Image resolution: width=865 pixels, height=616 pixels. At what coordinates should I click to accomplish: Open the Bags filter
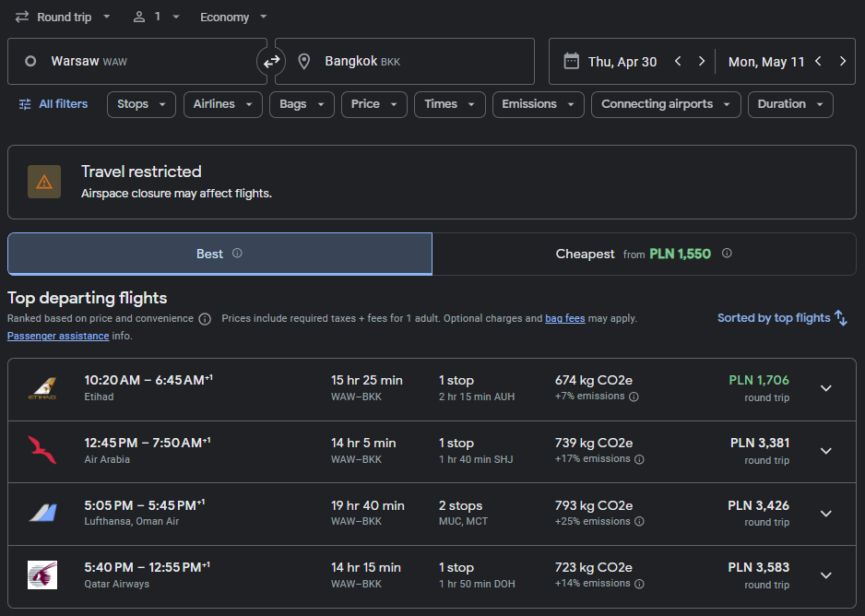[x=302, y=104]
